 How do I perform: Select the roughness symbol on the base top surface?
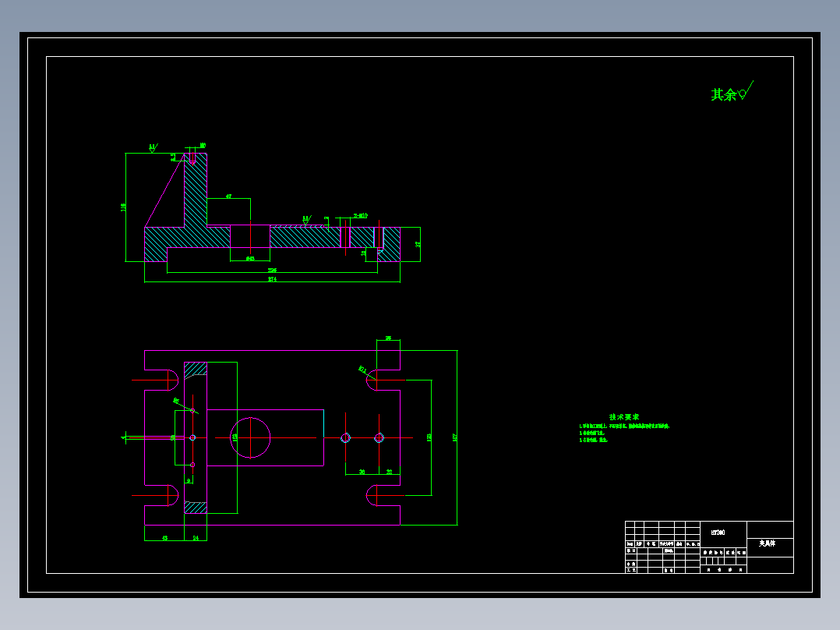[x=306, y=219]
